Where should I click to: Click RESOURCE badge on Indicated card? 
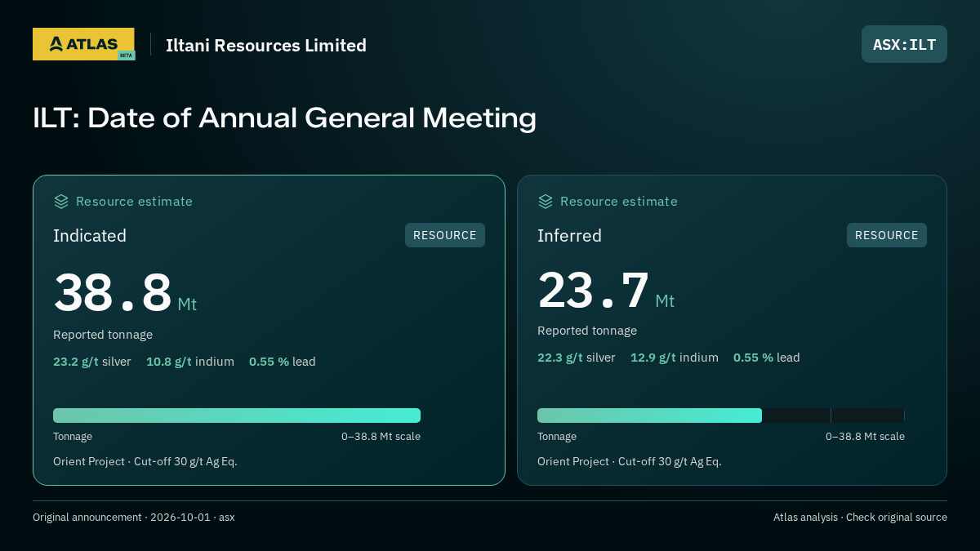[445, 235]
